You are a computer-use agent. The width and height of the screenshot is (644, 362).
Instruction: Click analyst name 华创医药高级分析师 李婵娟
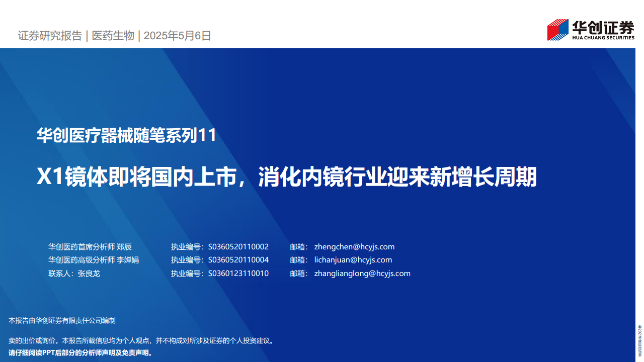pyautogui.click(x=94, y=260)
